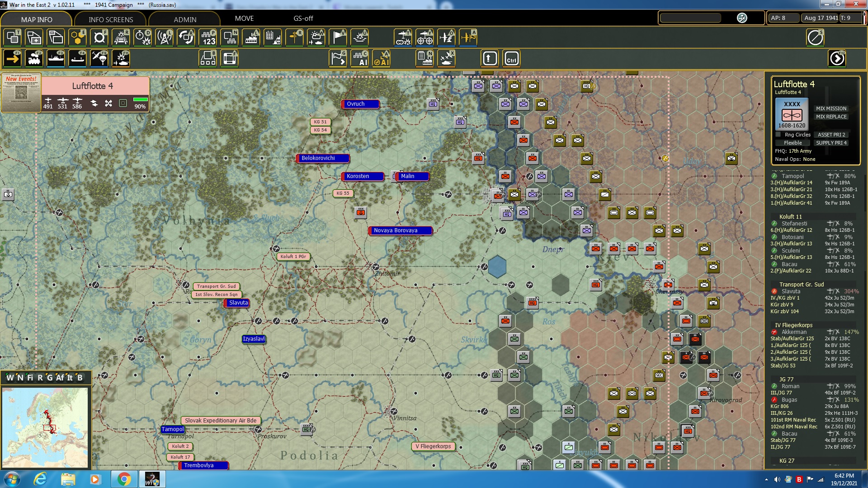This screenshot has height=488, width=868.
Task: Select amphibious transport icon F4
Action: [78, 59]
